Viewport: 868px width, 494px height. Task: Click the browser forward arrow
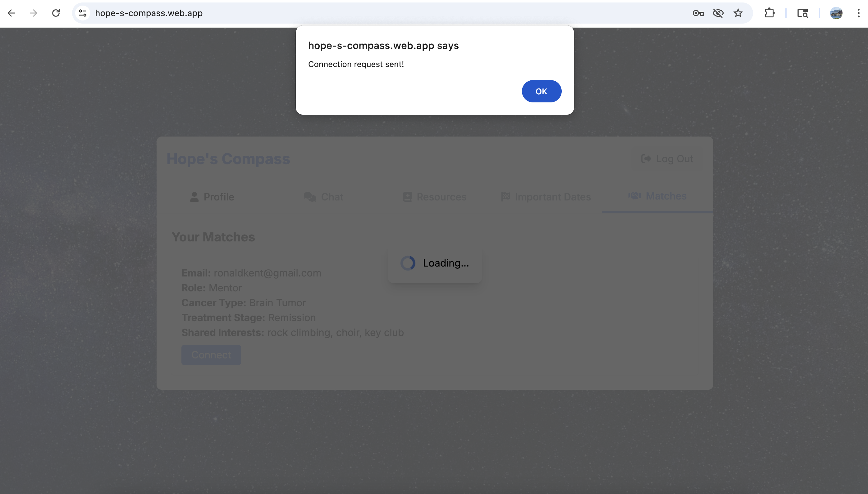(33, 13)
